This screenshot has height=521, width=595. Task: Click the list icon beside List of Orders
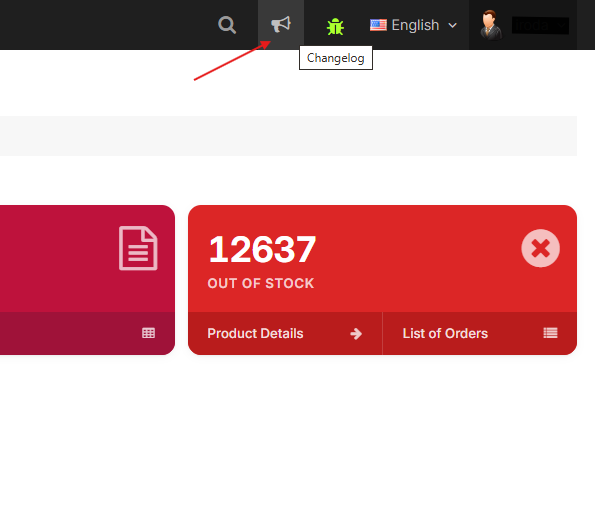(x=550, y=333)
